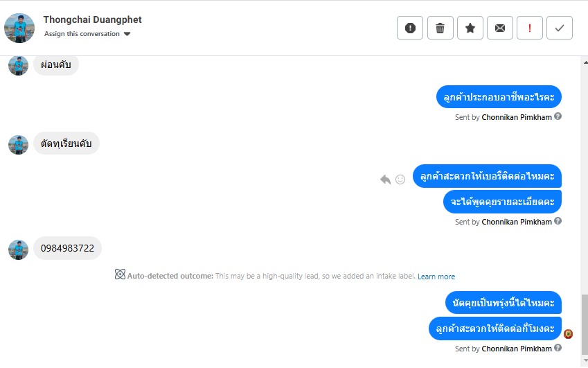Click the auto-detected outcome atom icon

pos(120,275)
